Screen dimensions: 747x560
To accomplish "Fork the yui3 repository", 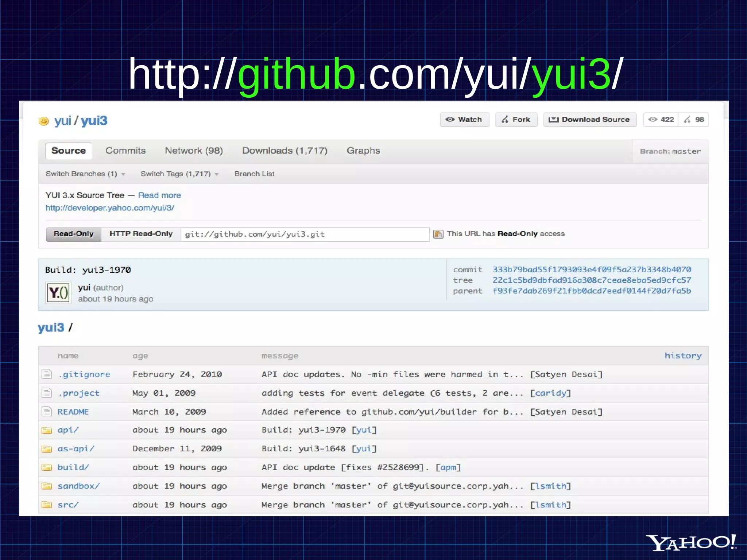I will tap(516, 120).
